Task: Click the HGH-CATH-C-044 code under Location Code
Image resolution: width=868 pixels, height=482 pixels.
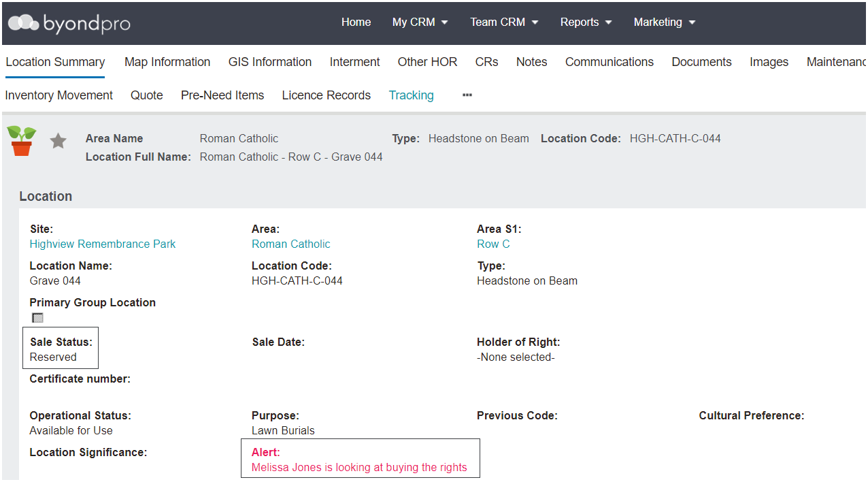Action: 297,280
